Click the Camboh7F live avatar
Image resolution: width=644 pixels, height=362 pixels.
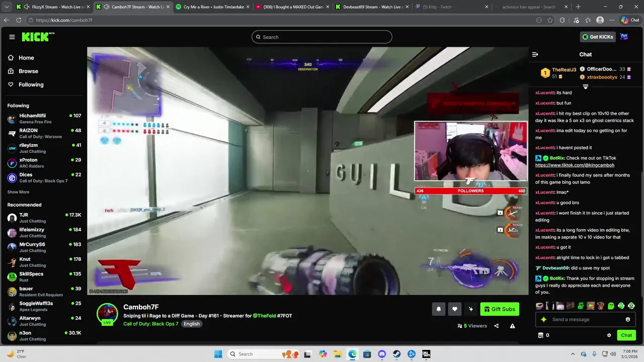(107, 314)
